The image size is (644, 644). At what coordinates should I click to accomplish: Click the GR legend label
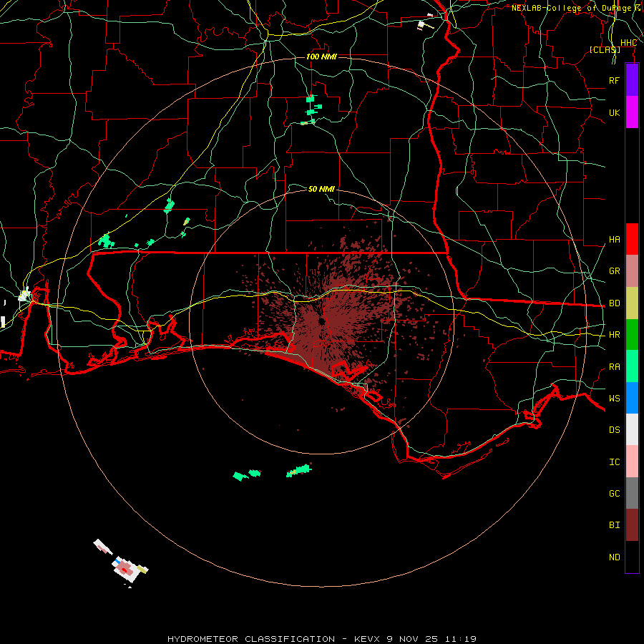[x=614, y=271]
